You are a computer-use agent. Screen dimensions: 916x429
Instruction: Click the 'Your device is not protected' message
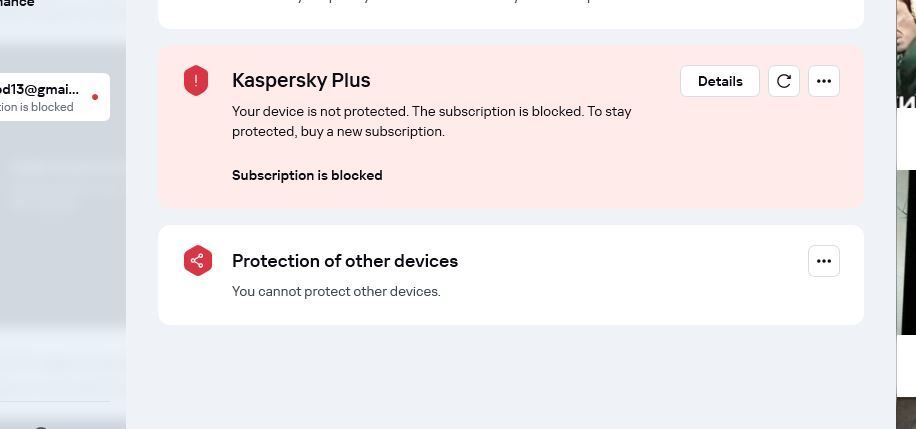[x=431, y=121]
